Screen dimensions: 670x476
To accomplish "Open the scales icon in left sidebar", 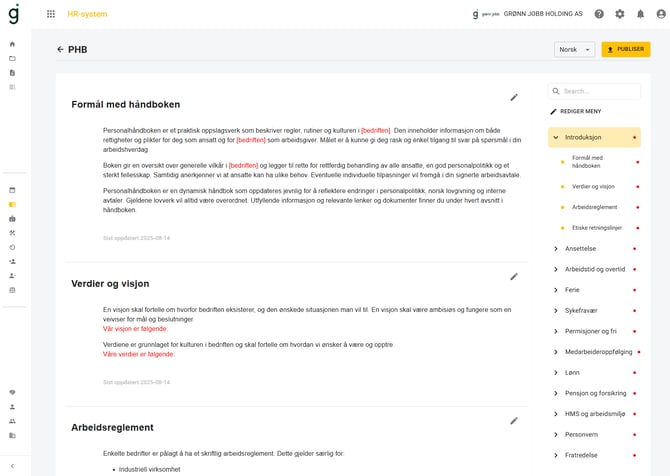I will click(12, 290).
